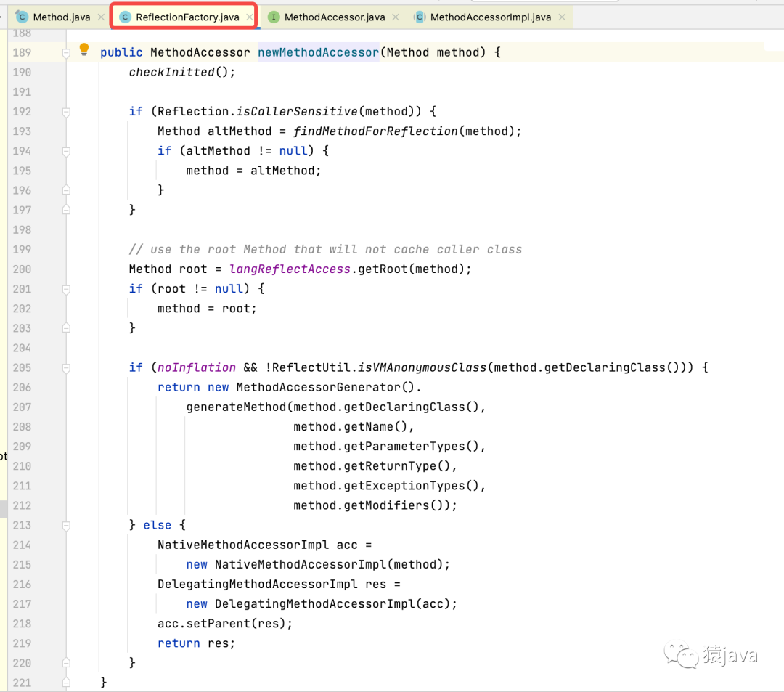Image resolution: width=784 pixels, height=692 pixels.
Task: Click the acc.setParent(res) call
Action: pos(221,624)
